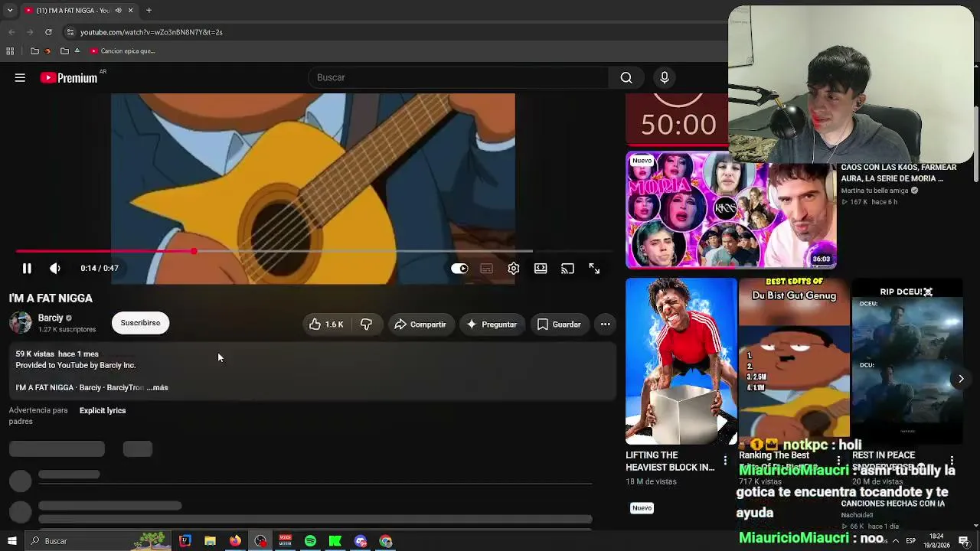Seek using the video progress bar
The height and width of the screenshot is (551, 980).
pos(314,251)
